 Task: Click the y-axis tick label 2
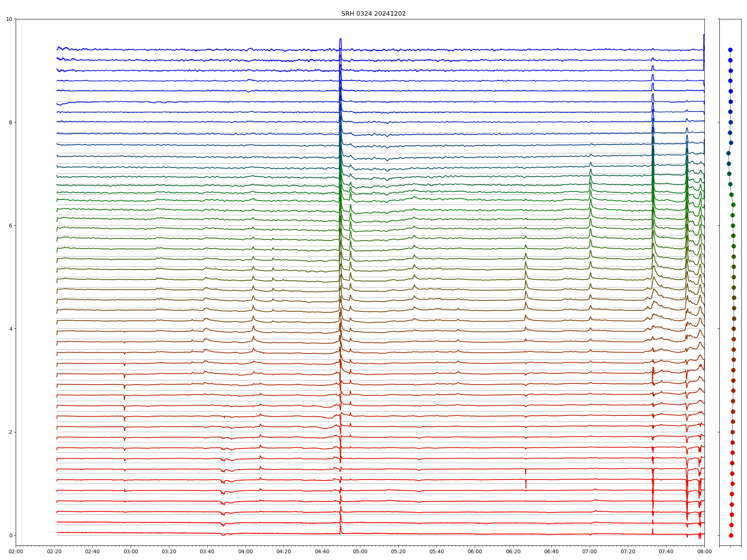tap(11, 432)
